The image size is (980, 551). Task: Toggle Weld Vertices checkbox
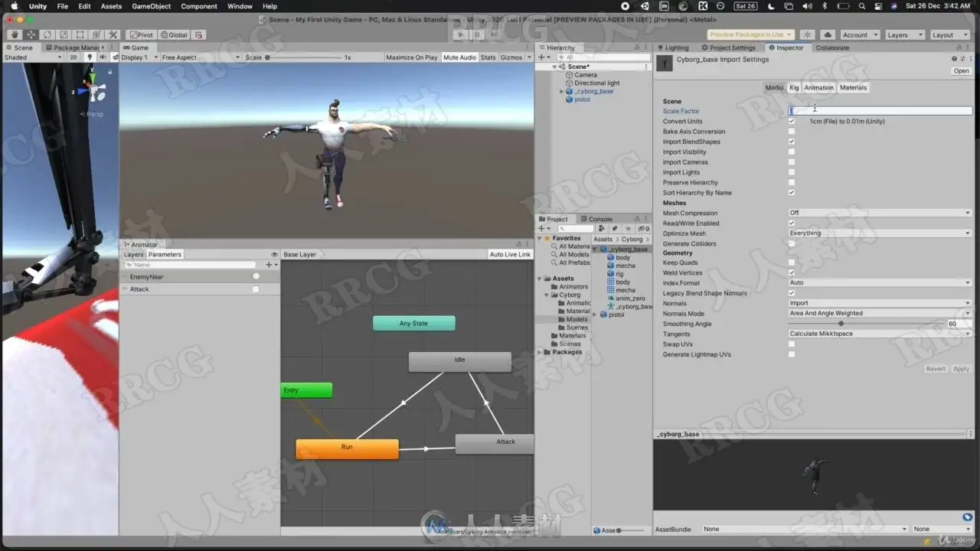tap(792, 272)
